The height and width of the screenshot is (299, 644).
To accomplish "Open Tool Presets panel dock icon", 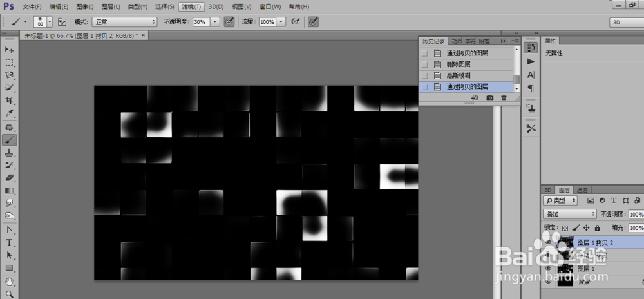I will tap(531, 128).
